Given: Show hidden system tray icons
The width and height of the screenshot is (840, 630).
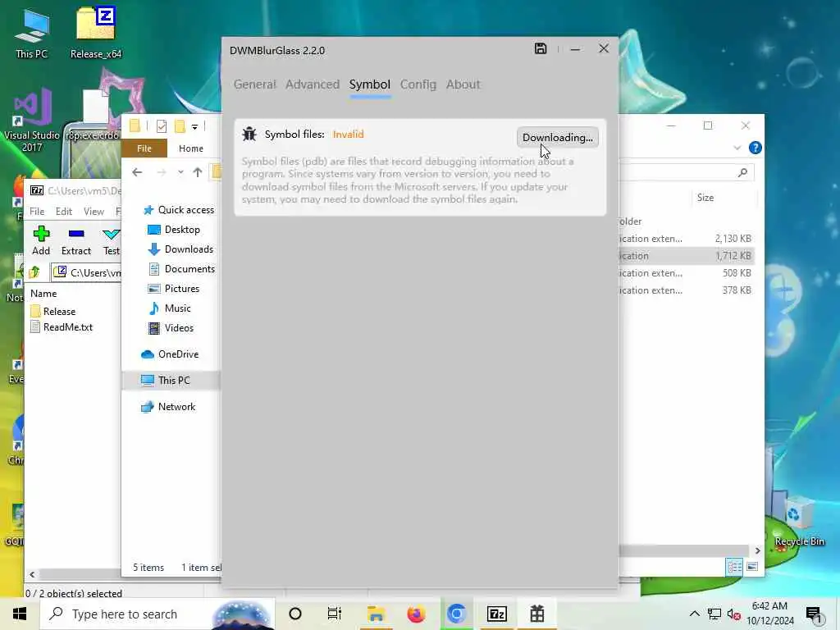Looking at the screenshot, I should [694, 614].
